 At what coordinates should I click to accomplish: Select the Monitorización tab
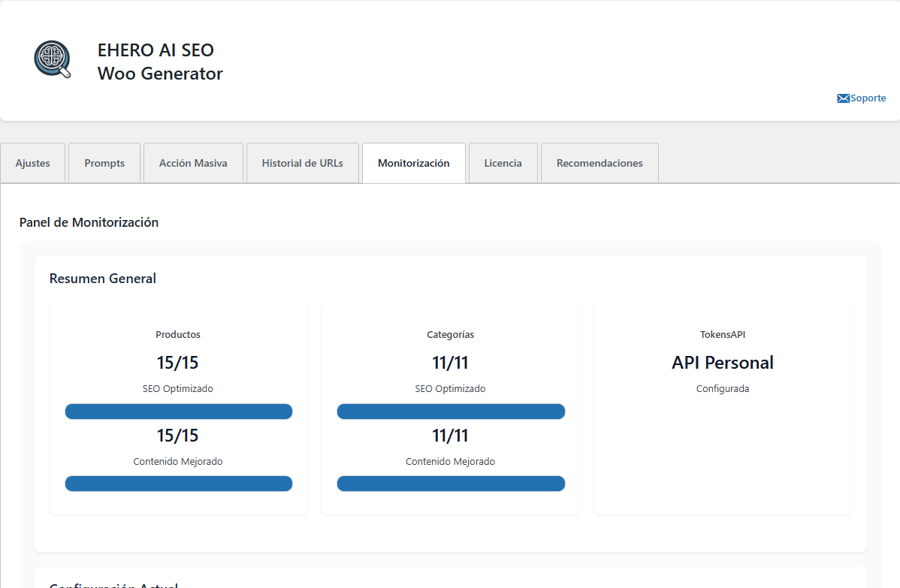tap(413, 162)
